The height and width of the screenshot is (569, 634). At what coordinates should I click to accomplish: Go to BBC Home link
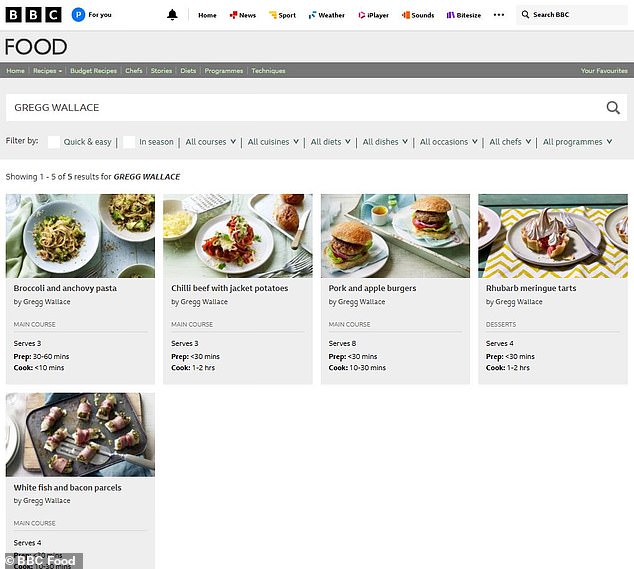pos(207,15)
